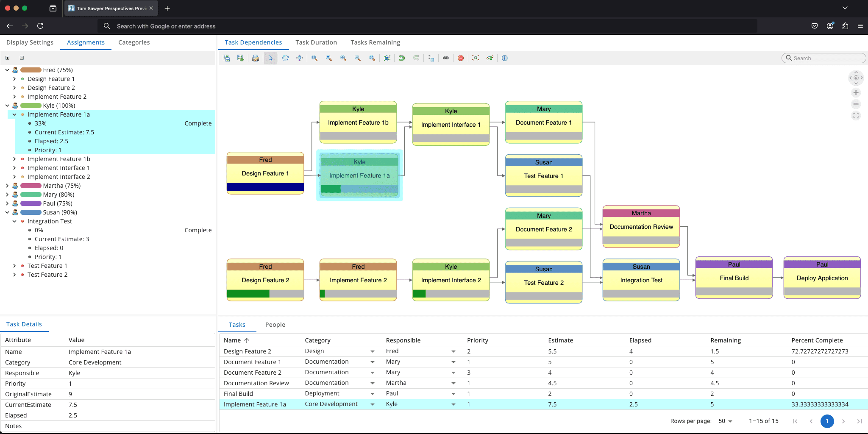Screen dimensions: 868x434
Task: Open the Responsible dropdown for Final Build
Action: [453, 393]
